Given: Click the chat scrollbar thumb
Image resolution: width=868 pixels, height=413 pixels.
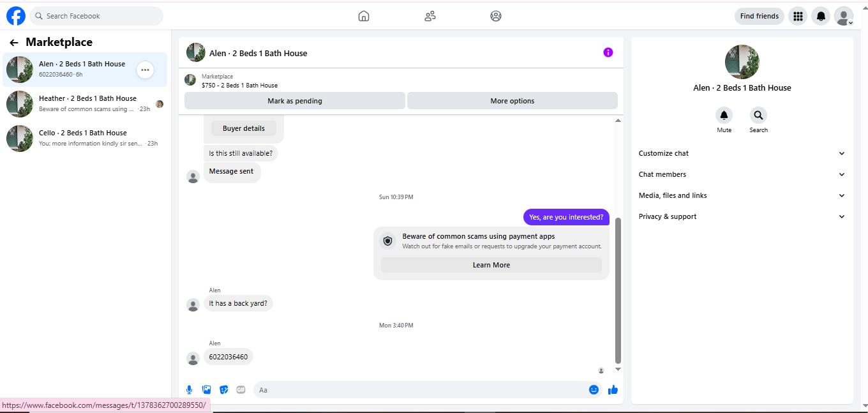Looking at the screenshot, I should [x=618, y=290].
